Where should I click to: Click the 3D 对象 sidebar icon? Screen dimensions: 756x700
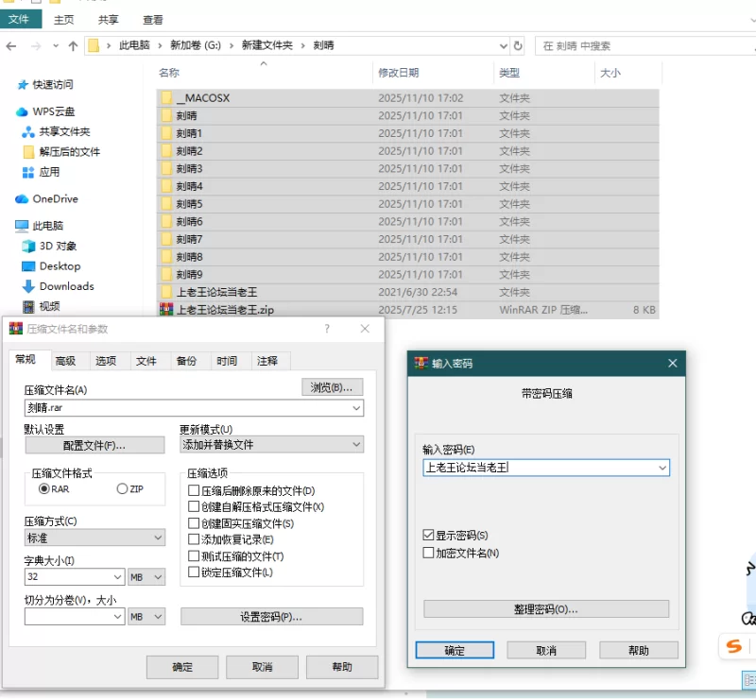click(x=28, y=247)
